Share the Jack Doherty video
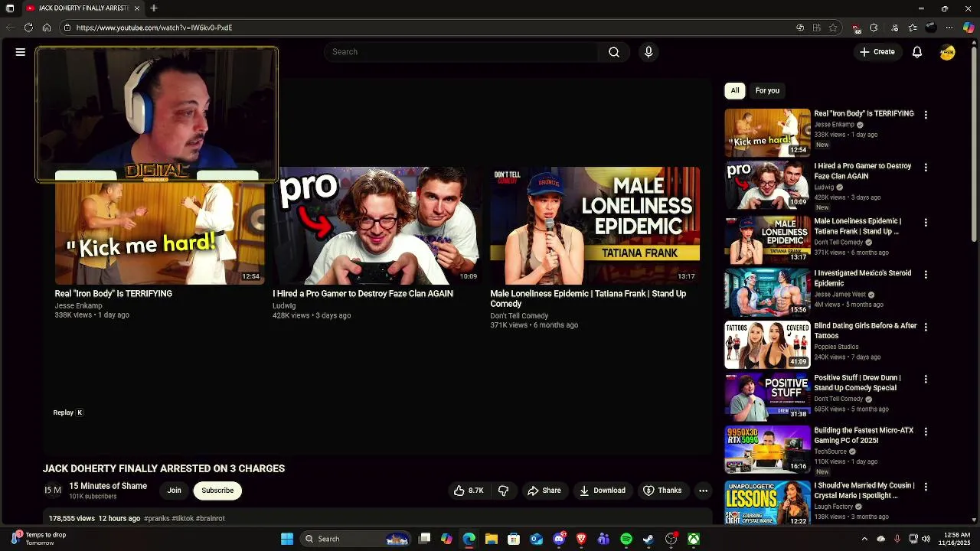 544,491
